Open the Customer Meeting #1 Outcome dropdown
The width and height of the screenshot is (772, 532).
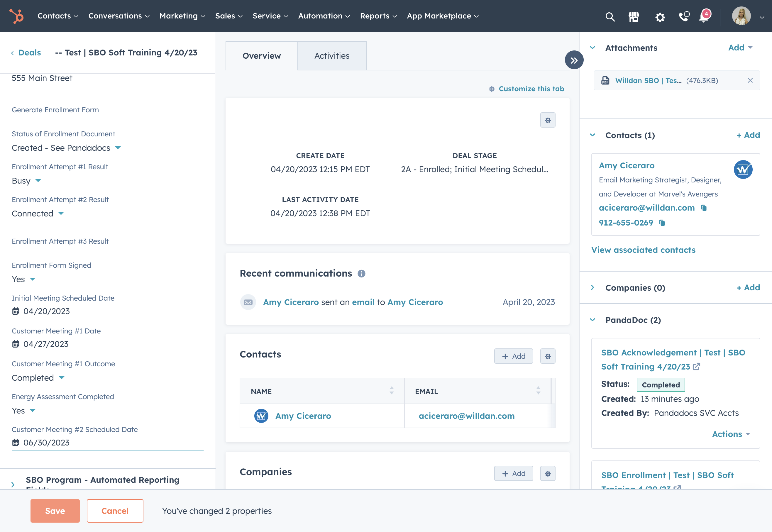pos(38,378)
